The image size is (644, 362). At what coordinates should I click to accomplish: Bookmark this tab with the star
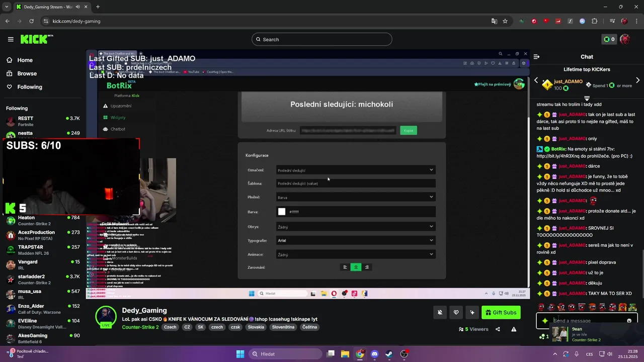(505, 21)
